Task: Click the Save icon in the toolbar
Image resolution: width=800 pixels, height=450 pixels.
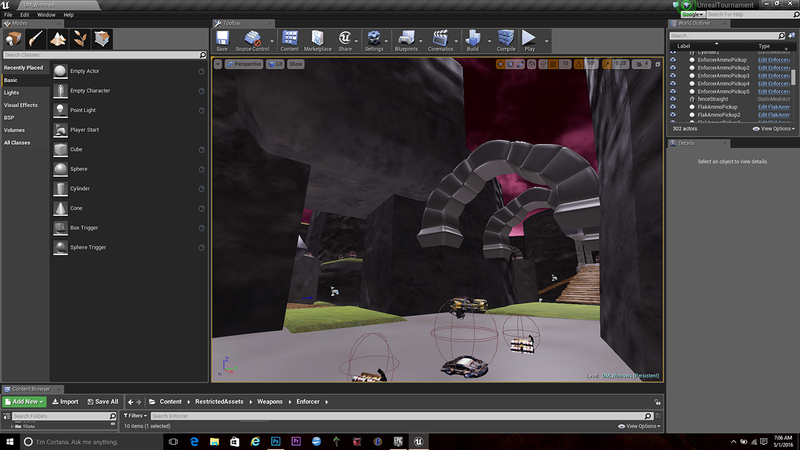Action: [222, 40]
